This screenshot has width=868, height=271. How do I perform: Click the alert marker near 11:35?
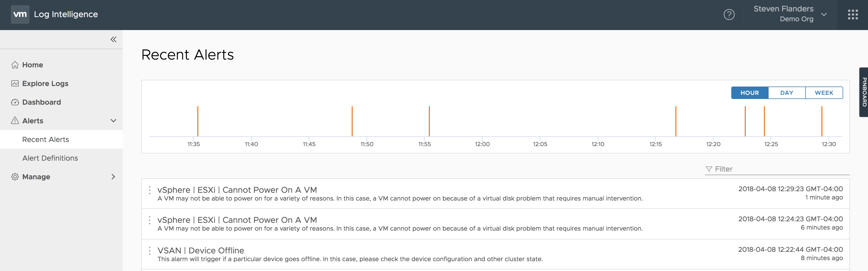click(198, 121)
